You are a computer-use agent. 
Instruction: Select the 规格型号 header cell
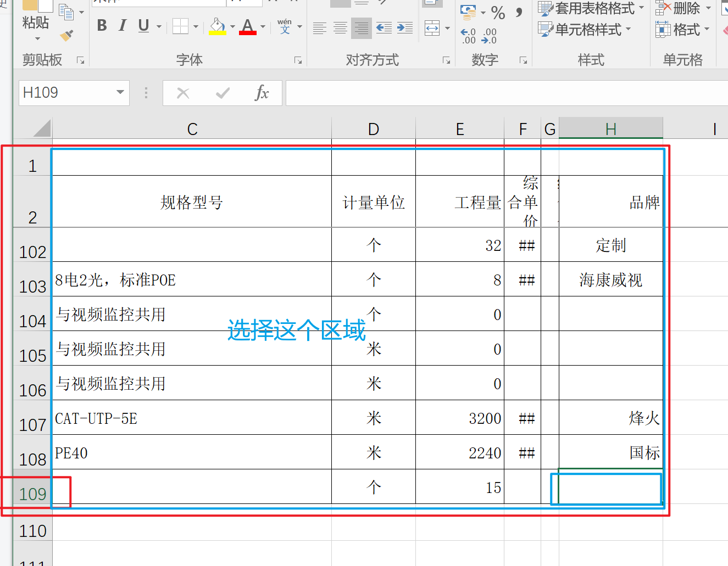(x=192, y=201)
